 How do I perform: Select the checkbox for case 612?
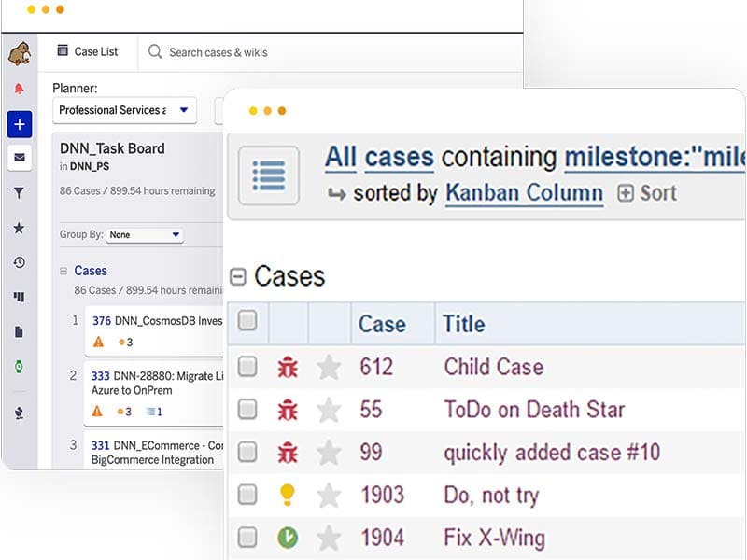(x=247, y=367)
